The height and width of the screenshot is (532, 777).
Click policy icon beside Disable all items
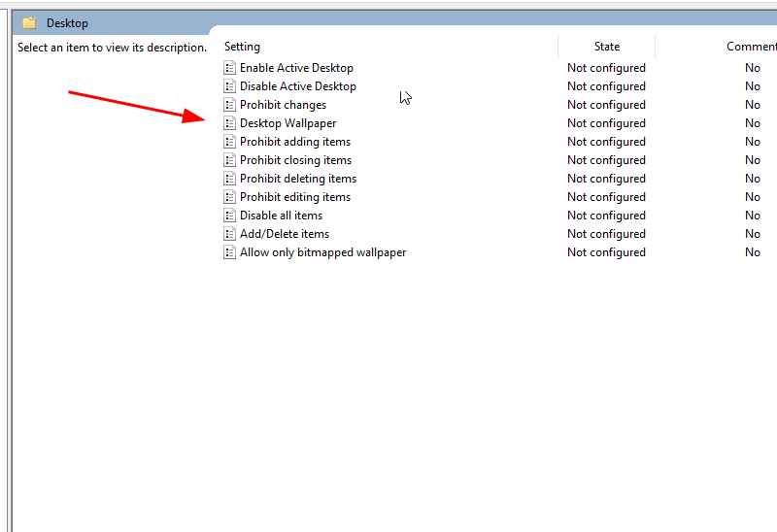(229, 216)
